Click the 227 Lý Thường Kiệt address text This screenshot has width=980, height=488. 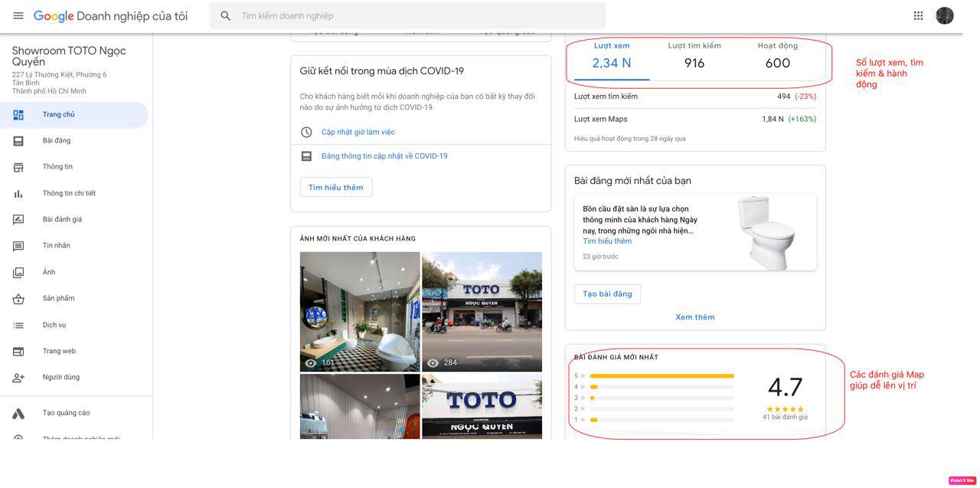pos(59,75)
